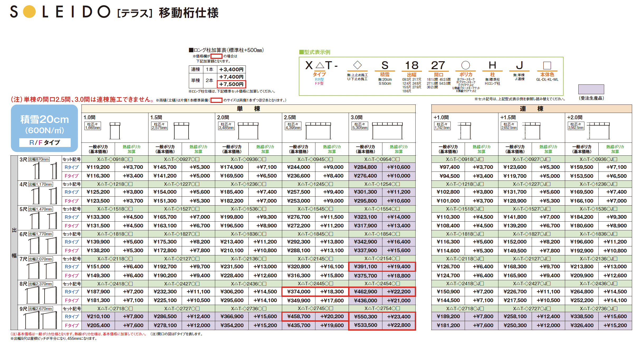This screenshot has width=644, height=343.
Task: Select the red-boxed price ¥462,900
Action: pos(365,292)
